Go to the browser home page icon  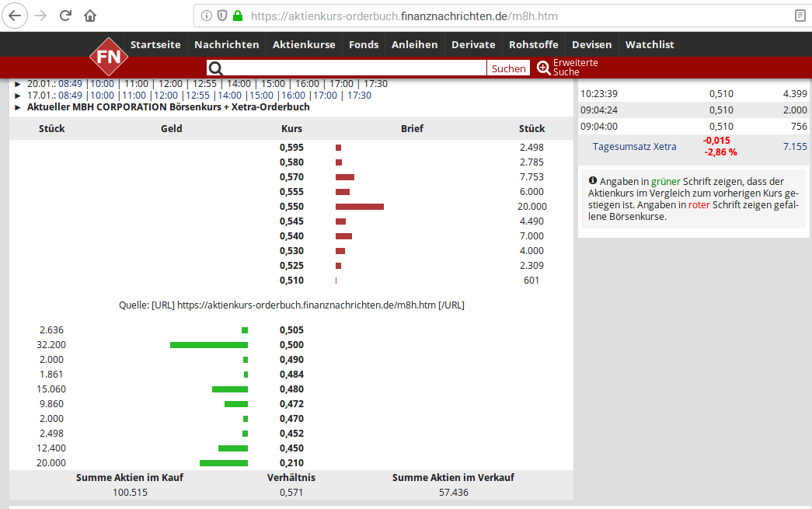click(x=90, y=16)
